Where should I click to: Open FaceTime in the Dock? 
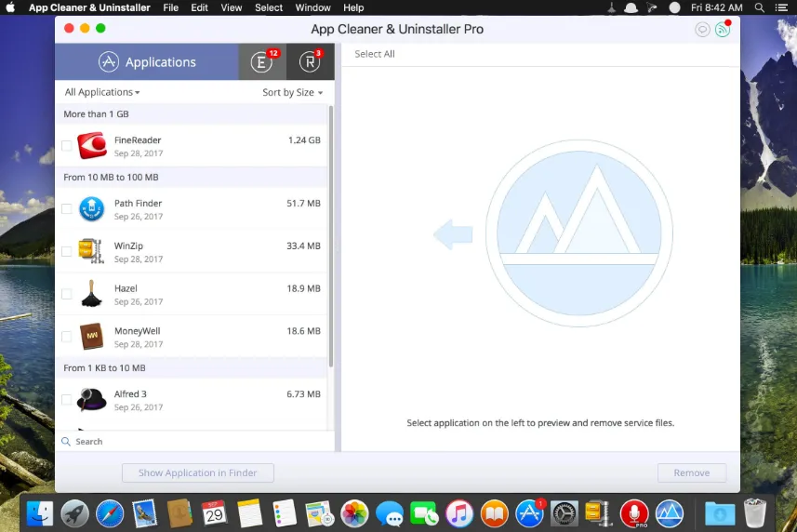[424, 513]
